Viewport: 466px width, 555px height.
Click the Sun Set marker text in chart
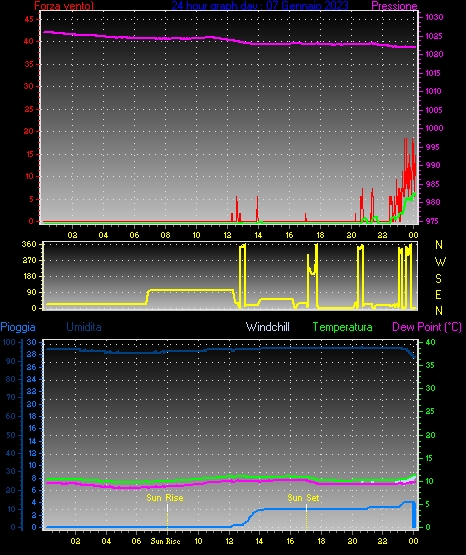303,498
